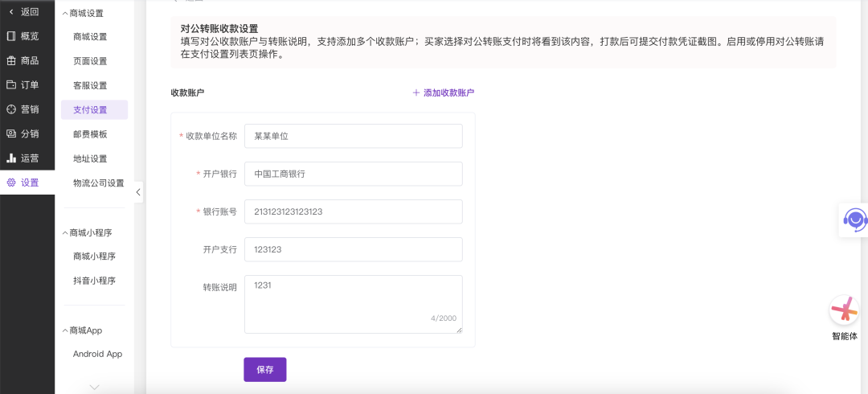Open the customer service headset icon
Viewport: 868px width, 394px height.
click(854, 220)
